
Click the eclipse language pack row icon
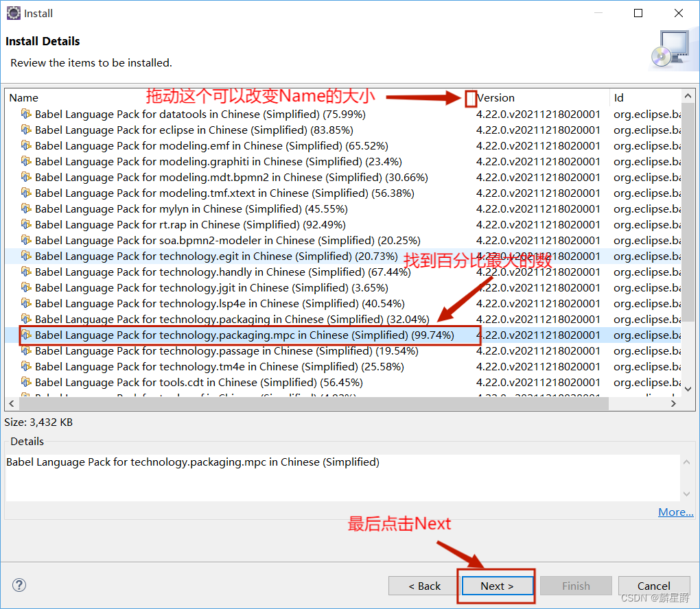26,130
